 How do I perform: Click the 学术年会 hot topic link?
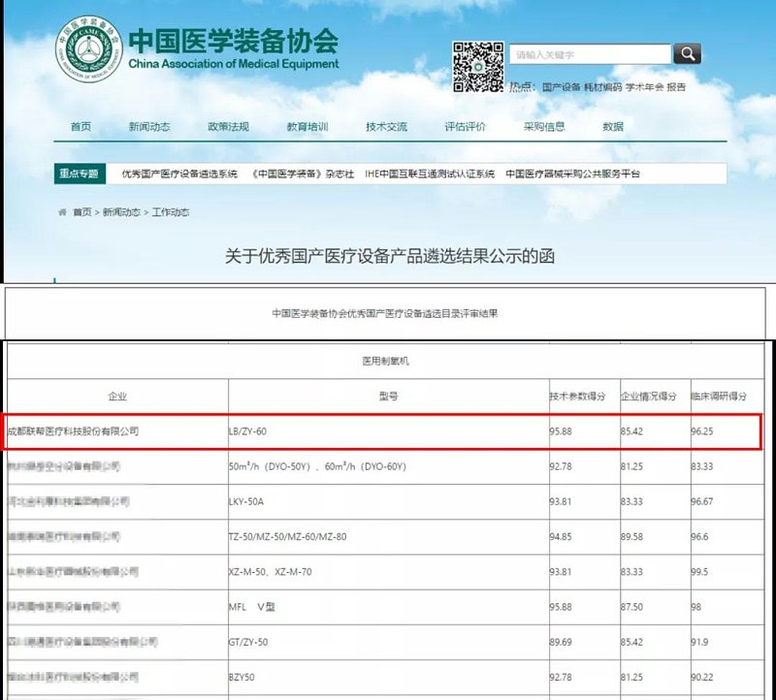coord(644,87)
